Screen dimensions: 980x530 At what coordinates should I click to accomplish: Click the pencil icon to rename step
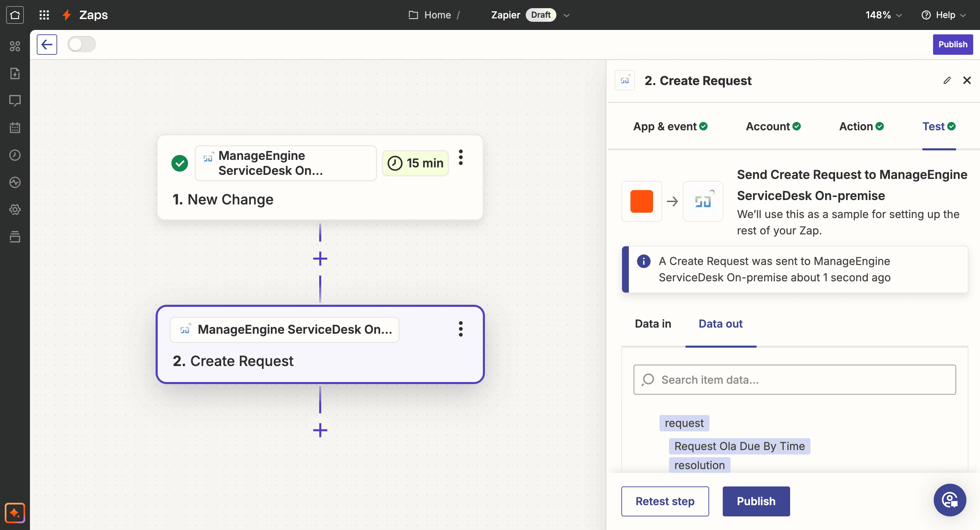pyautogui.click(x=947, y=80)
